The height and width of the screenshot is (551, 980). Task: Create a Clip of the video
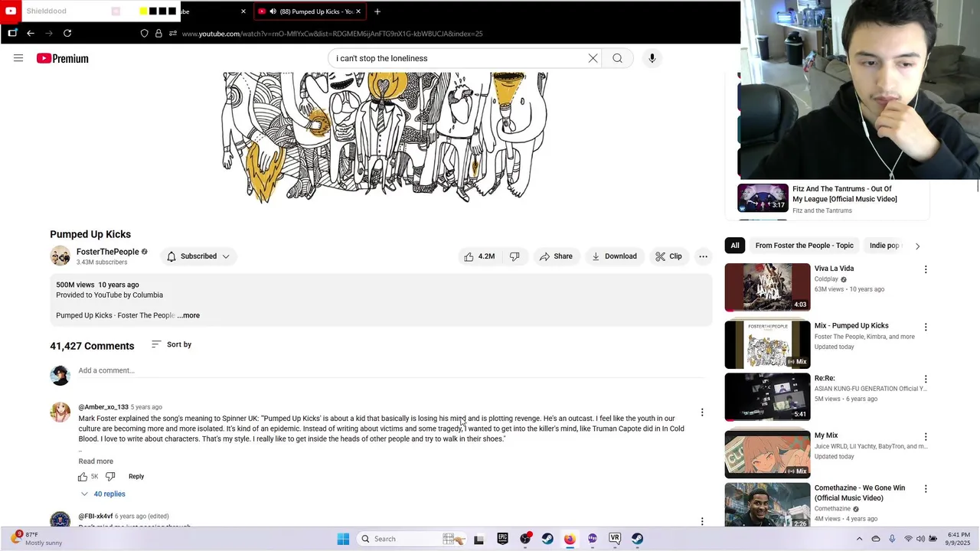(668, 256)
